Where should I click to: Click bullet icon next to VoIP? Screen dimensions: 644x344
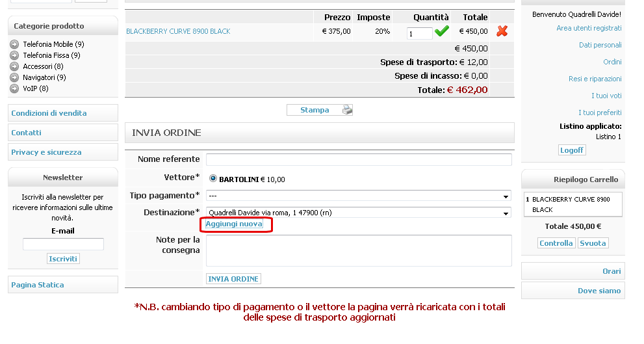(x=14, y=88)
